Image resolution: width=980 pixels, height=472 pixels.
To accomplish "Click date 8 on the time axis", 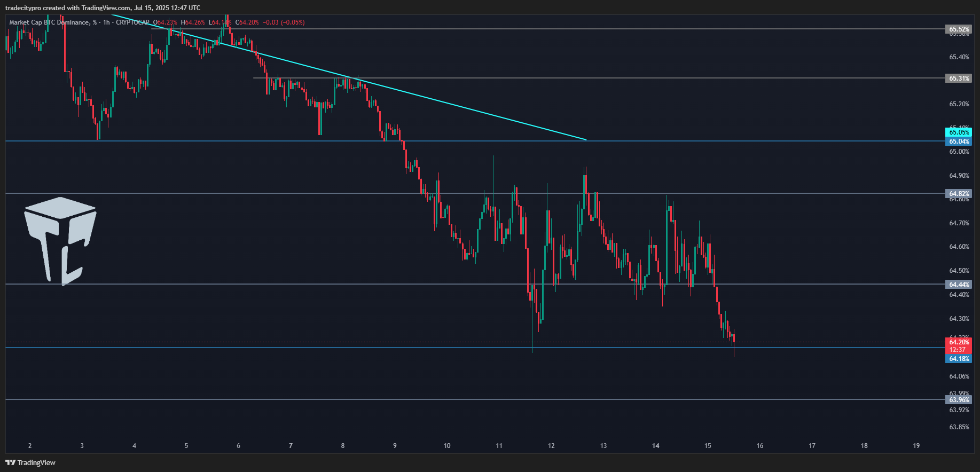I will click(343, 446).
